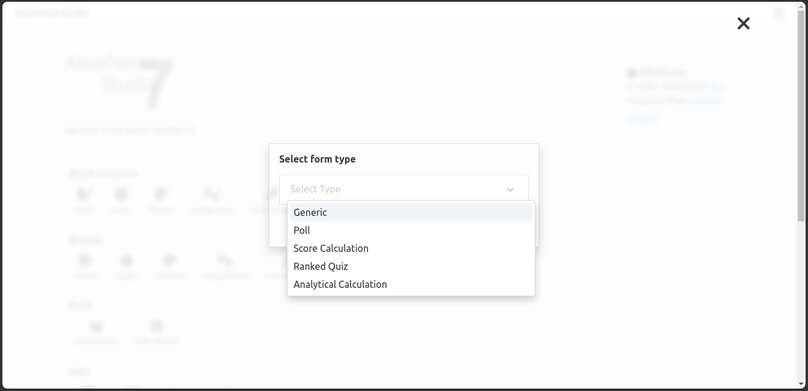
Task: Click the highlighted Generic row
Action: coord(411,212)
